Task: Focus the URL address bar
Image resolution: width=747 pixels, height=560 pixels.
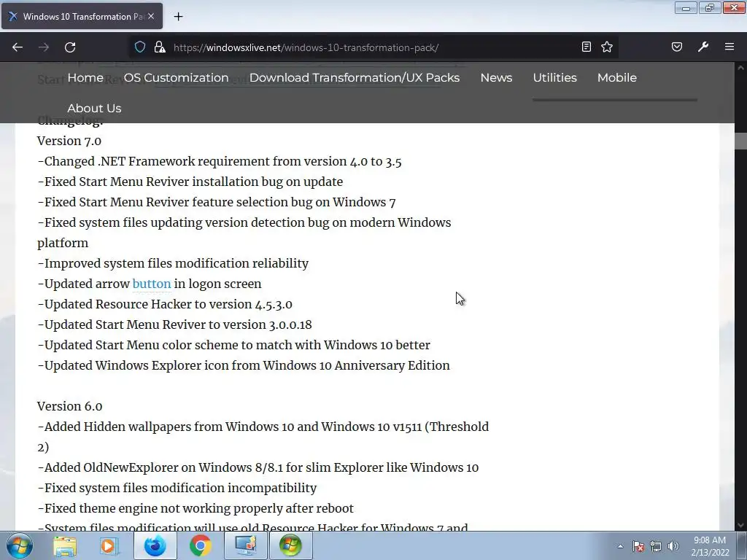Action: [374, 47]
